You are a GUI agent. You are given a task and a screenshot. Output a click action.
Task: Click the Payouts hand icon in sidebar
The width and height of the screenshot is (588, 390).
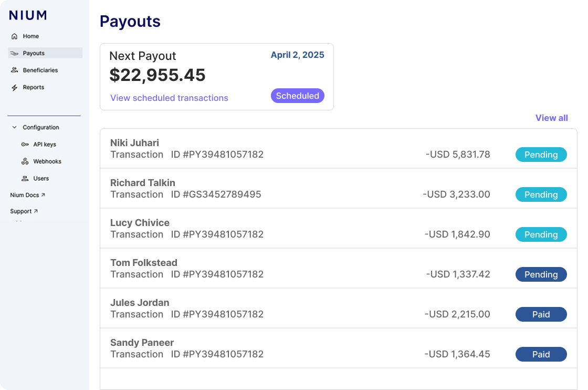coord(14,53)
